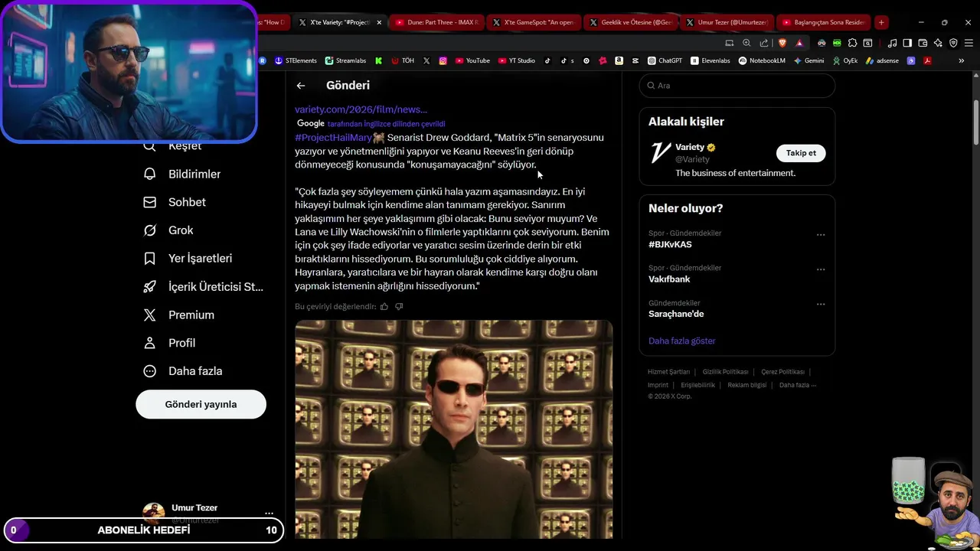The image size is (980, 551).
Task: Open the ChatGPT bookmark
Action: click(x=665, y=60)
